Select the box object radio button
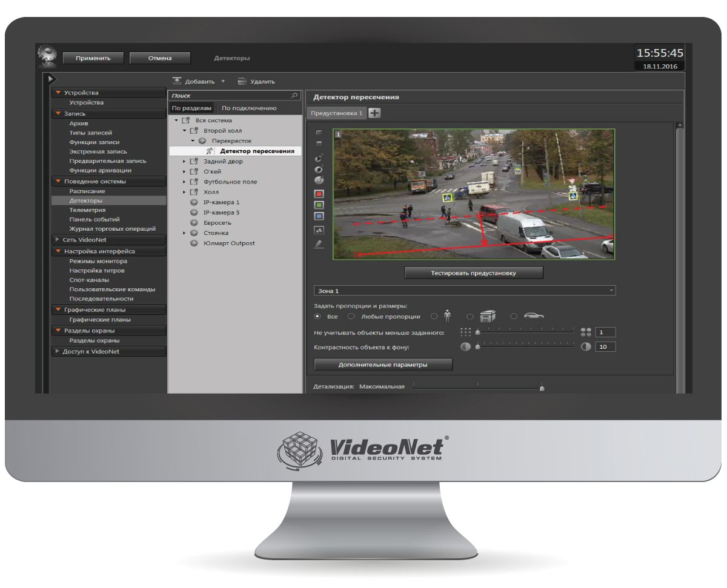Image resolution: width=727 pixels, height=588 pixels. coord(470,316)
